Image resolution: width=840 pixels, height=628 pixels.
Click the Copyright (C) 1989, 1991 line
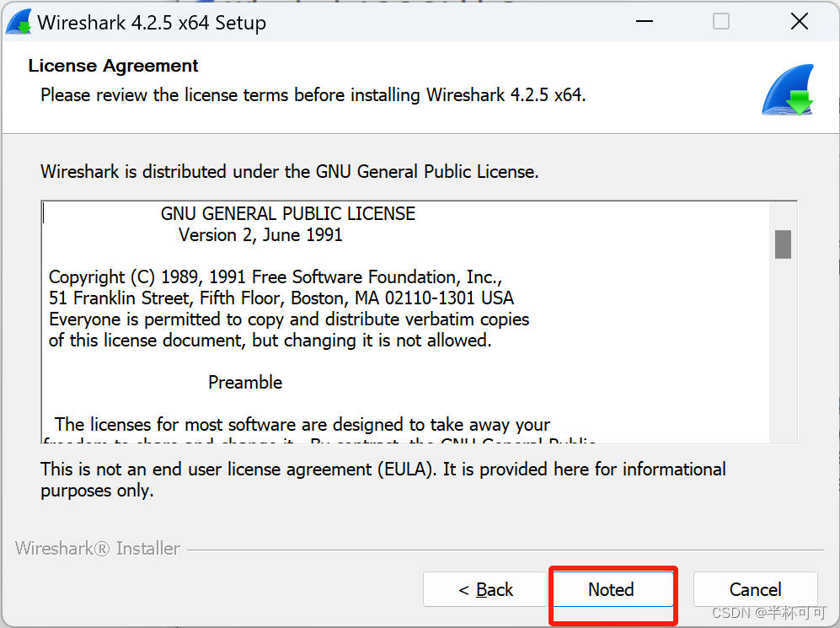[x=276, y=277]
